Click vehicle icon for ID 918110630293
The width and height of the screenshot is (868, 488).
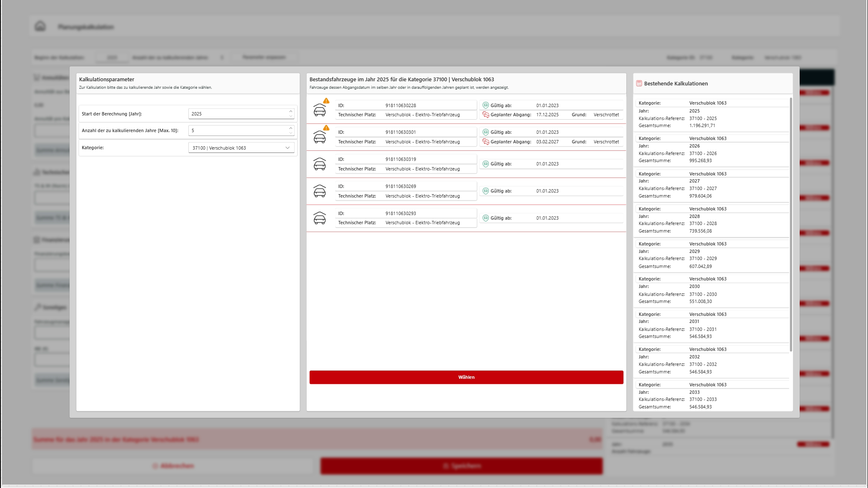pyautogui.click(x=319, y=218)
